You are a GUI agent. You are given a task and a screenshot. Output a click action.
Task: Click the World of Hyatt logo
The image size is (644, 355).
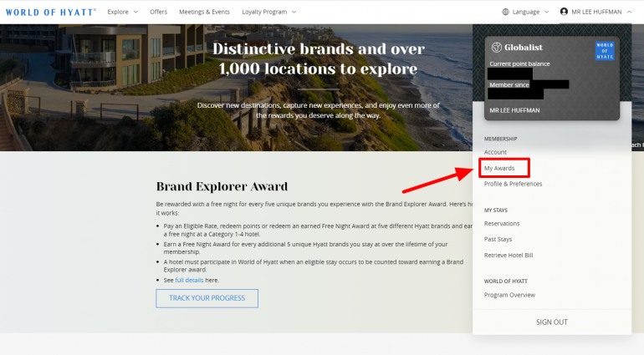click(x=51, y=12)
